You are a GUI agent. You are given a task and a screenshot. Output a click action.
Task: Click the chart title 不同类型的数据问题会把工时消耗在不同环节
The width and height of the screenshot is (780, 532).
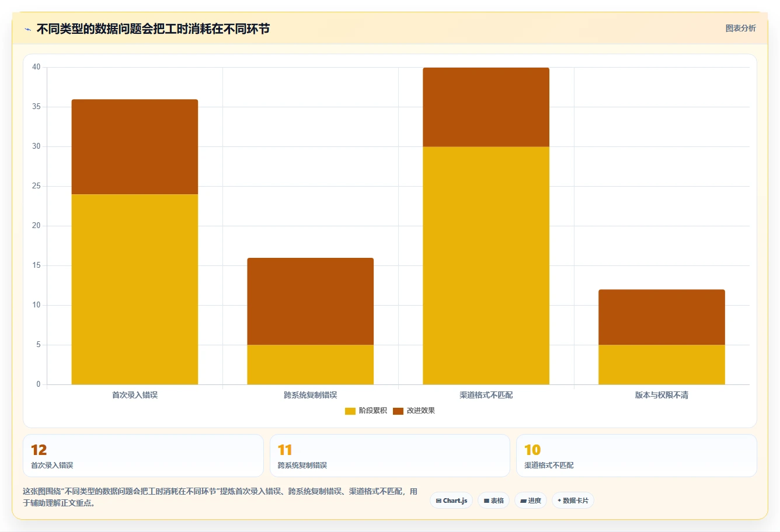tap(153, 29)
